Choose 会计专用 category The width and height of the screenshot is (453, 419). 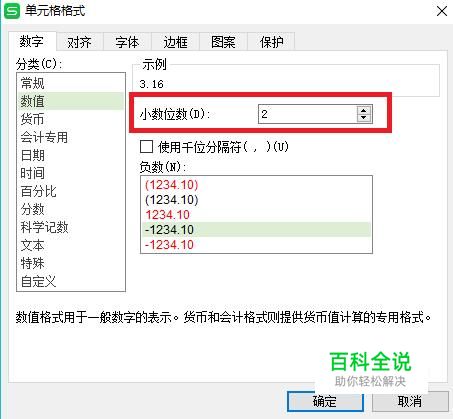(x=71, y=137)
